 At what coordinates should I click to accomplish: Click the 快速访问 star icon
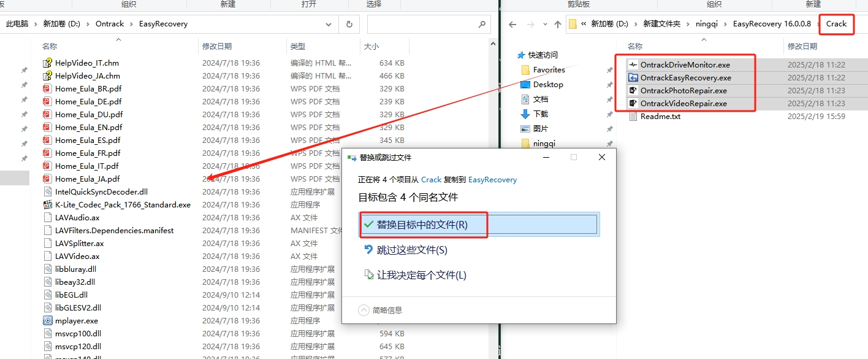coord(522,55)
